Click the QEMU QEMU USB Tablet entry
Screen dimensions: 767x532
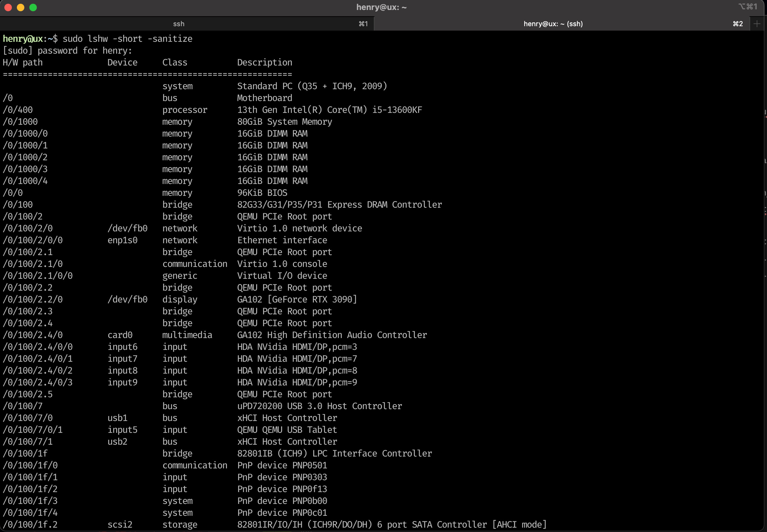(287, 430)
